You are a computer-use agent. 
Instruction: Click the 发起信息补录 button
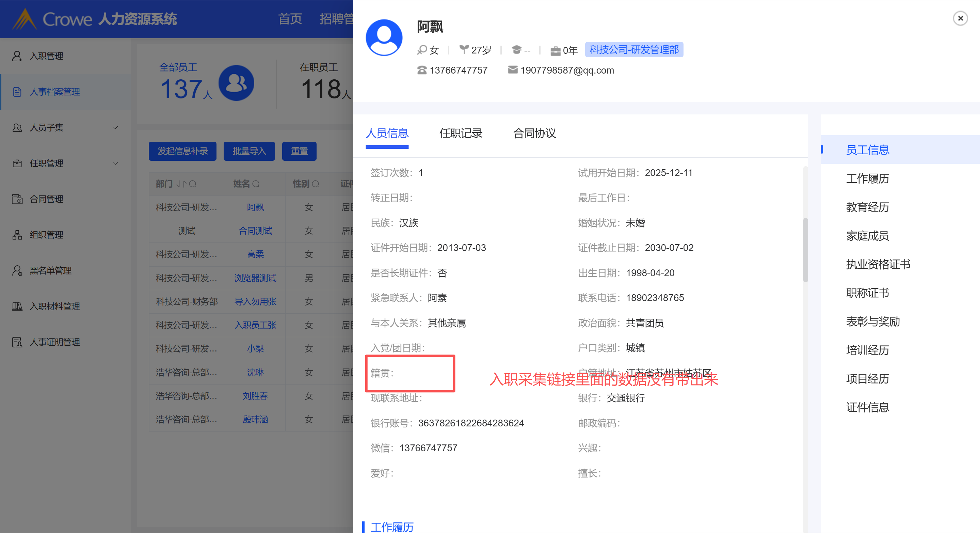point(182,151)
